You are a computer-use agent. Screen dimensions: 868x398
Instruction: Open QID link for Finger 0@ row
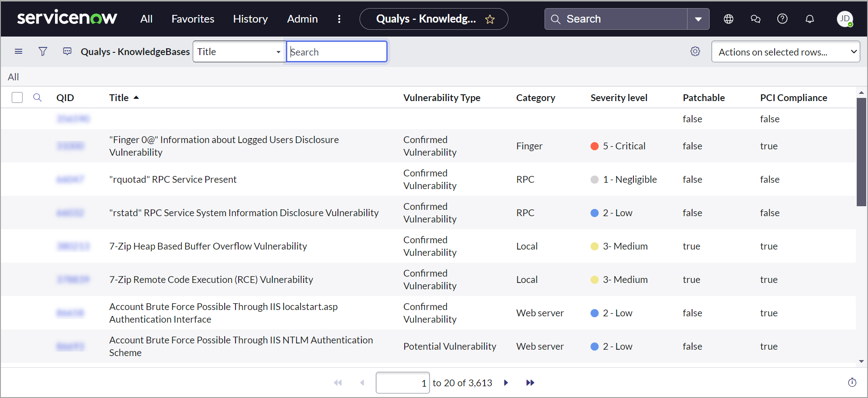[x=70, y=146]
